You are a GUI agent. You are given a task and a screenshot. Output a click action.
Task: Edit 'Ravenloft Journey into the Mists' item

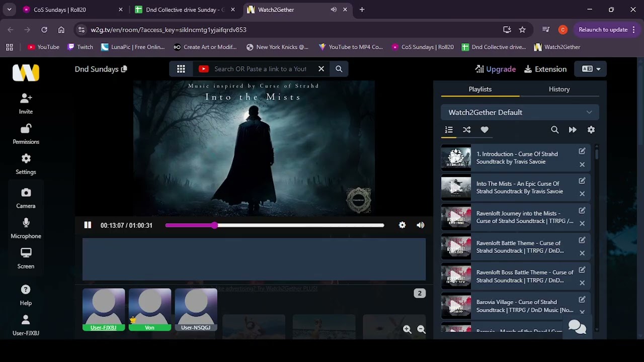[x=582, y=210]
